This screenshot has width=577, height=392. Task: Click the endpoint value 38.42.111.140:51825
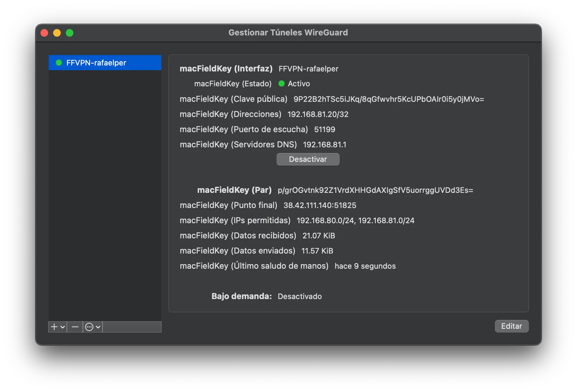tap(320, 205)
